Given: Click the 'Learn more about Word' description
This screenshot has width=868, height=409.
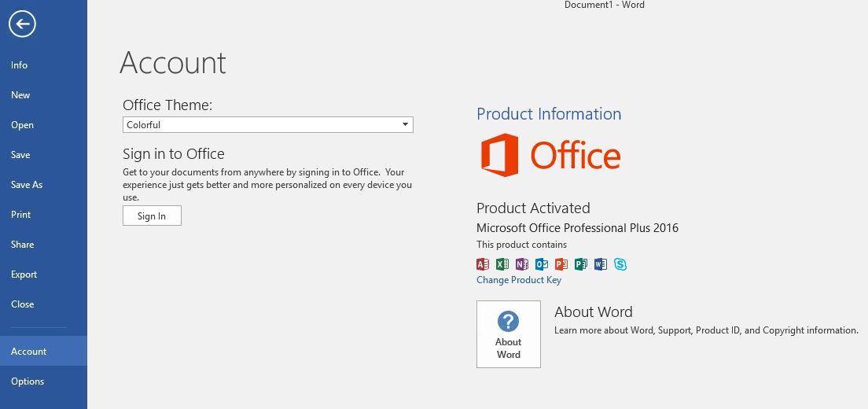Looking at the screenshot, I should point(706,330).
